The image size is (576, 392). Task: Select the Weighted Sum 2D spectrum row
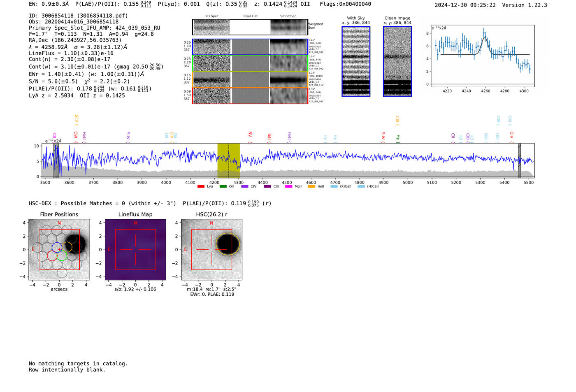[250, 27]
